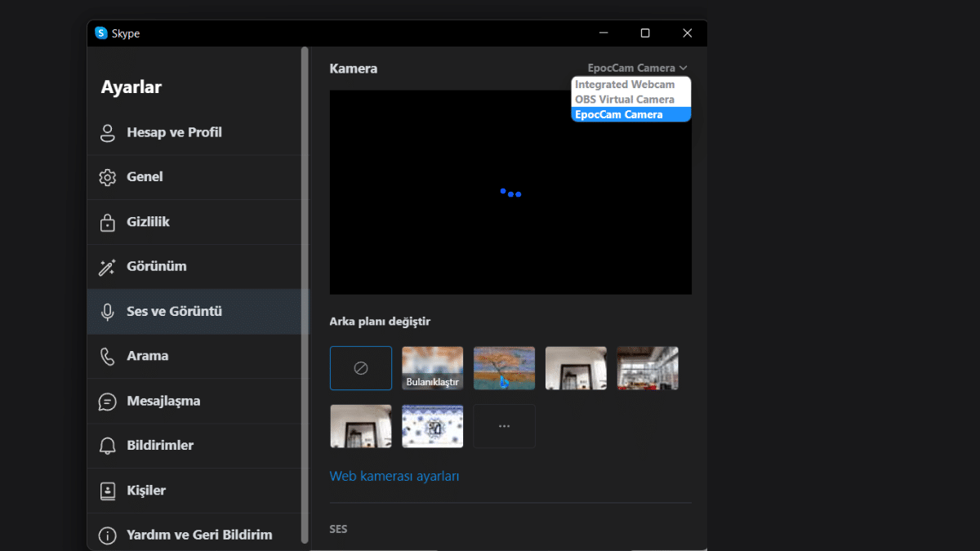Viewport: 980px width, 551px height.
Task: Maximize the Skype window
Action: [645, 33]
